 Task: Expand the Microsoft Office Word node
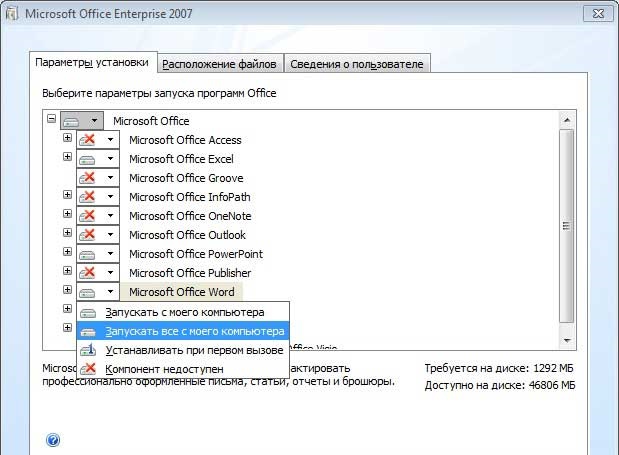(x=68, y=289)
